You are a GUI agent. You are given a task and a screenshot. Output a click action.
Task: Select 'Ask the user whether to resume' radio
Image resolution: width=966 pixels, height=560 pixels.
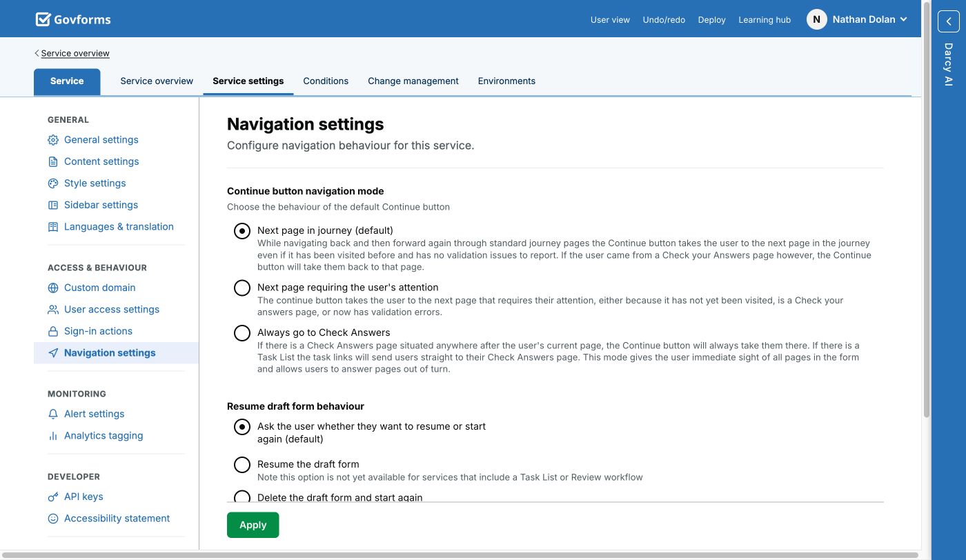(x=242, y=427)
